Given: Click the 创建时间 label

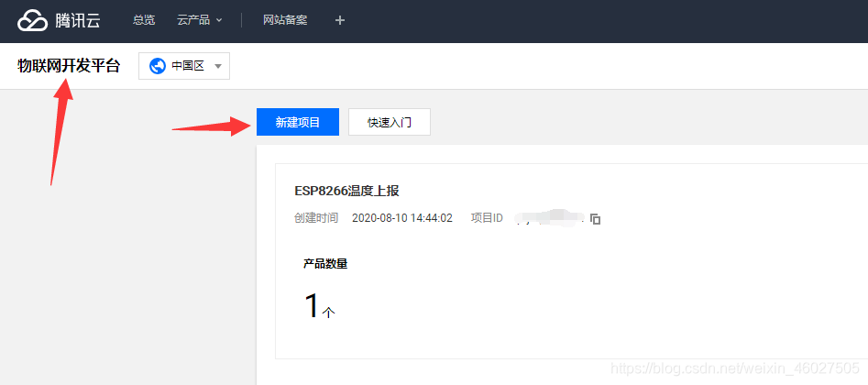Looking at the screenshot, I should pyautogui.click(x=316, y=218).
